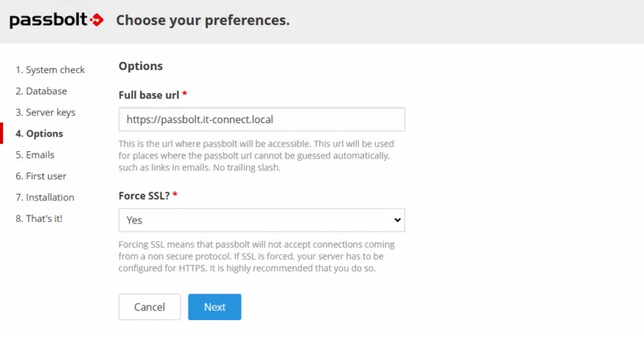Click the blue Next button
This screenshot has width=644, height=337.
(x=215, y=307)
